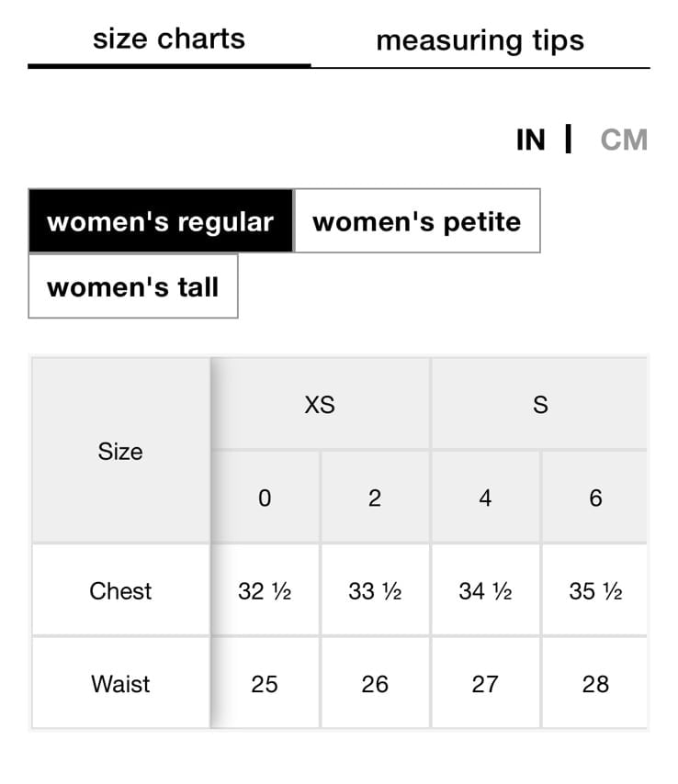The height and width of the screenshot is (784, 678).
Task: Choose women's petite size chart
Action: pyautogui.click(x=417, y=221)
